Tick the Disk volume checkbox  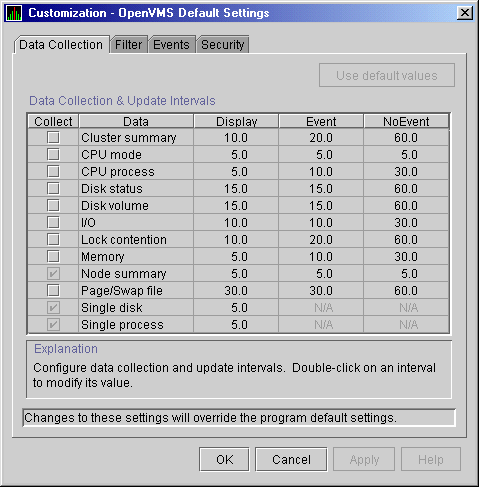53,205
